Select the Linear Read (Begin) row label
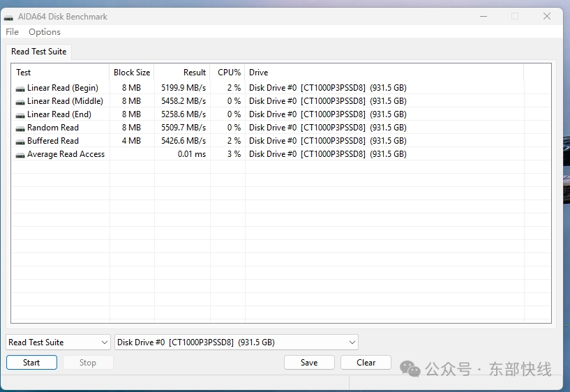The width and height of the screenshot is (570, 392). tap(63, 88)
